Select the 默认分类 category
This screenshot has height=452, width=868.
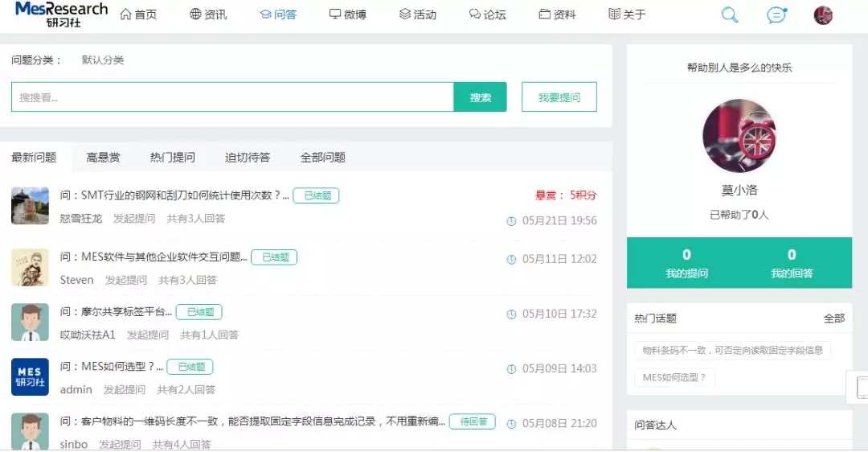[x=103, y=60]
